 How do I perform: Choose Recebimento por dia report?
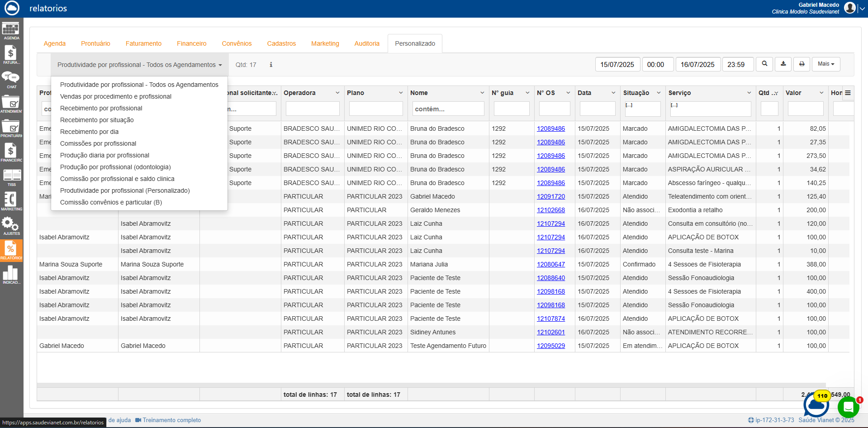(x=89, y=132)
